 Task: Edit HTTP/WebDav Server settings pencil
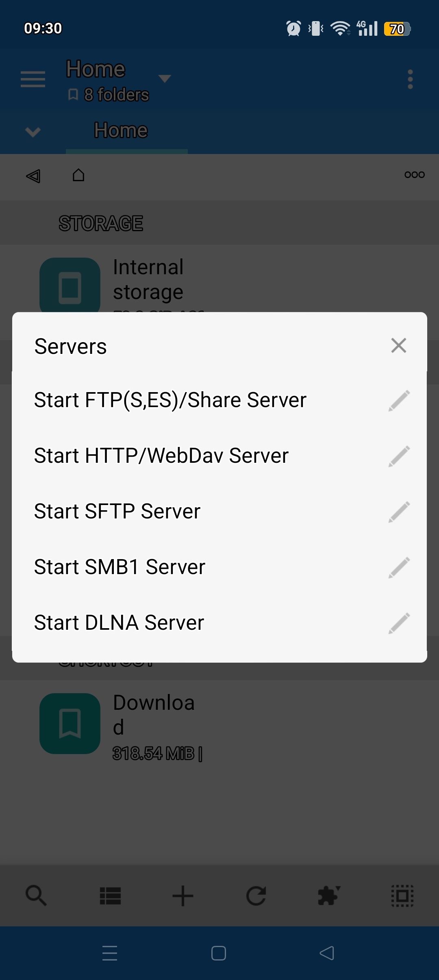tap(399, 456)
